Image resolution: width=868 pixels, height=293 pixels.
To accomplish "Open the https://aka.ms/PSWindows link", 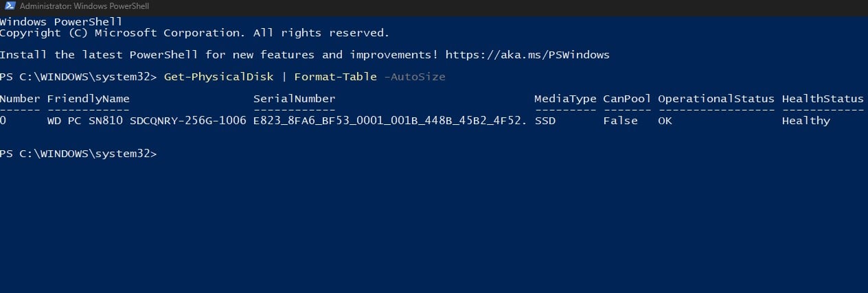I will point(527,55).
